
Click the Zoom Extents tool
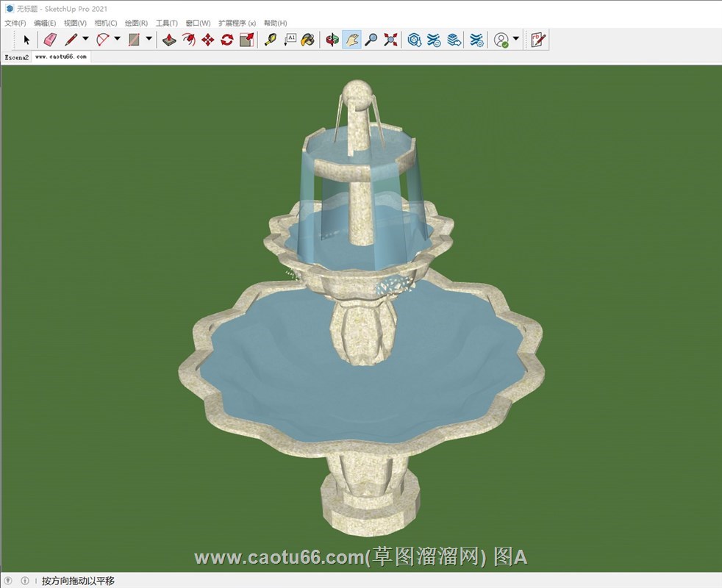point(390,40)
